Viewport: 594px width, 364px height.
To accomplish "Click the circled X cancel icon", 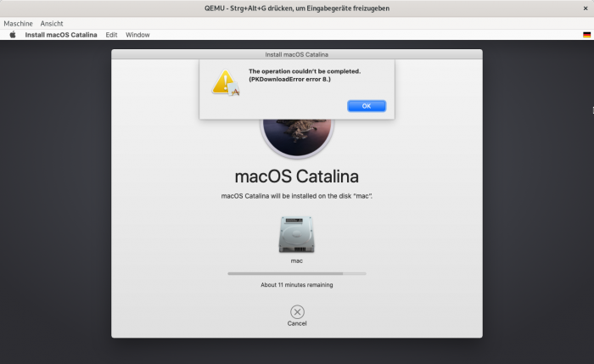I will click(297, 311).
